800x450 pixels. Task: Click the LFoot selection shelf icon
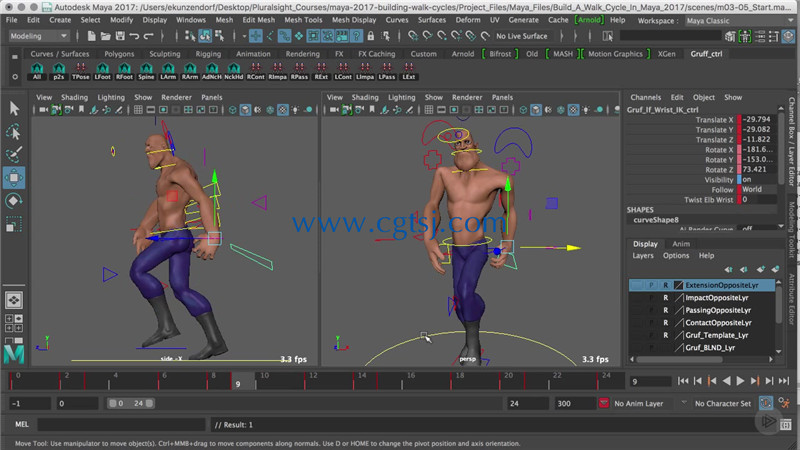coord(103,71)
